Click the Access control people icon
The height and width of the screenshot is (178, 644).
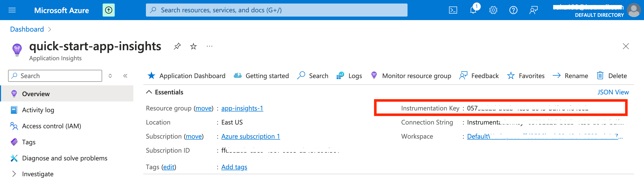coord(14,126)
